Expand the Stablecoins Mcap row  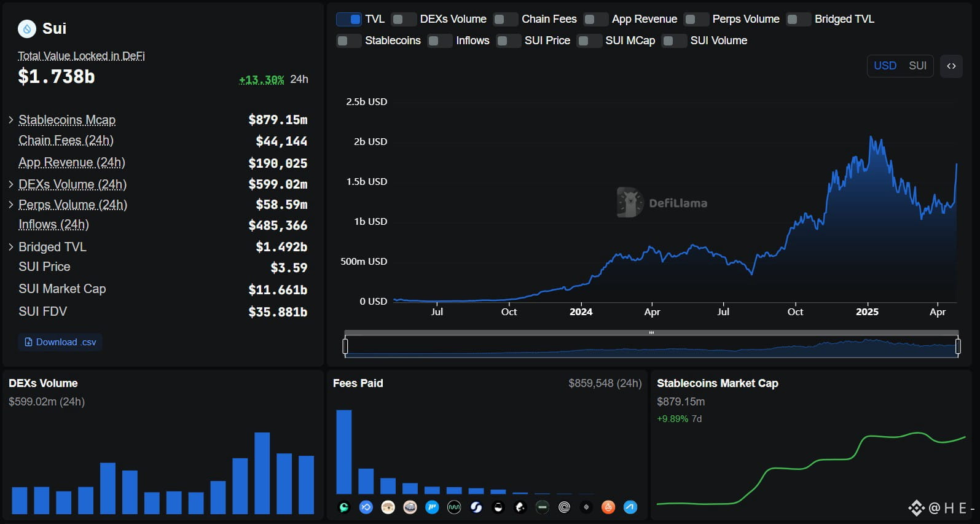[x=11, y=120]
